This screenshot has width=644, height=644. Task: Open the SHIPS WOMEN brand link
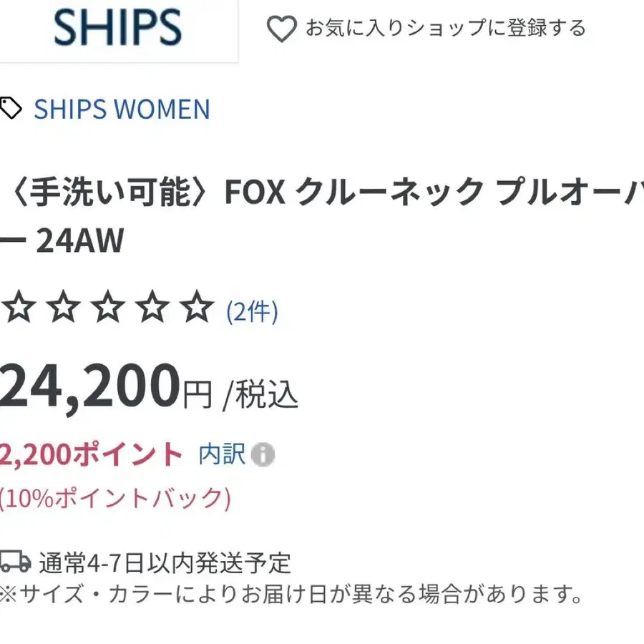point(122,109)
